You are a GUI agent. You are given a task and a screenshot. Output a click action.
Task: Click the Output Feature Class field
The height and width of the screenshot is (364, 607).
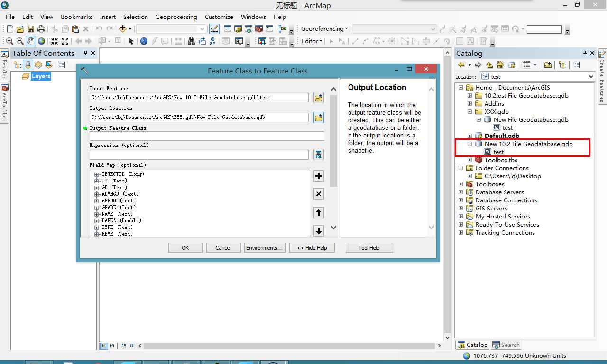[207, 136]
